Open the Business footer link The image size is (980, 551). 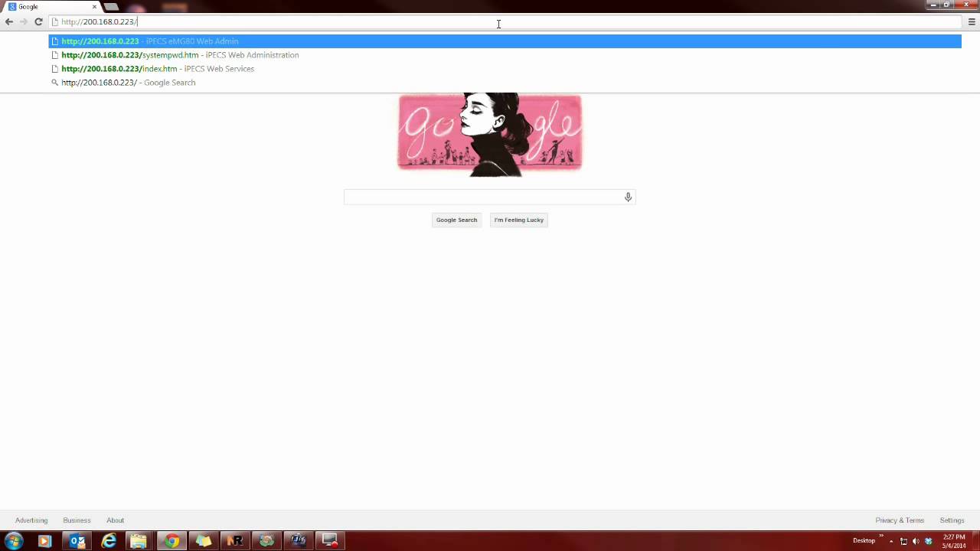click(x=77, y=520)
